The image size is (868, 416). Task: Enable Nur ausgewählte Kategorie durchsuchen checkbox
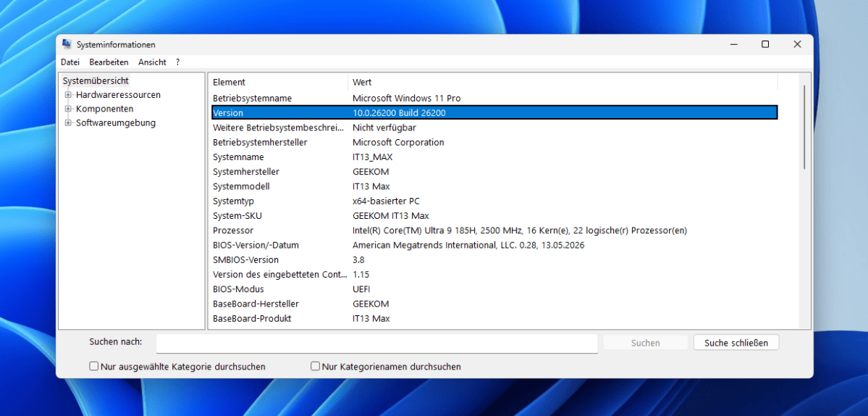click(94, 366)
